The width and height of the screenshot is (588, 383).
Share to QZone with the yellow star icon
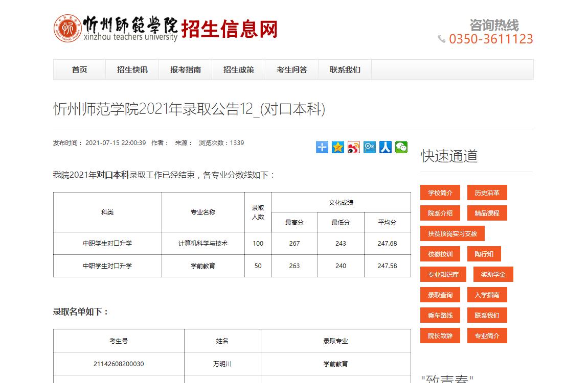click(338, 147)
